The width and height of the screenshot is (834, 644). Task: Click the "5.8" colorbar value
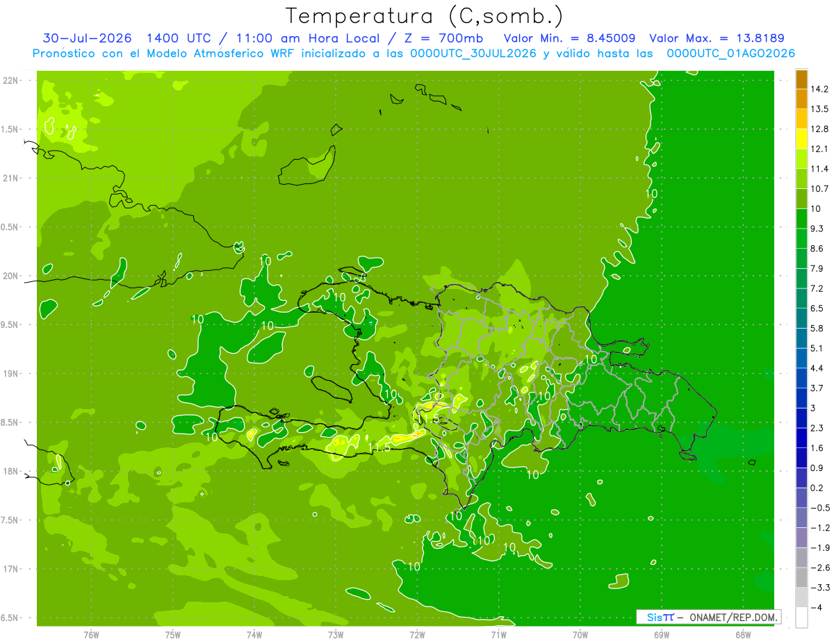click(819, 328)
